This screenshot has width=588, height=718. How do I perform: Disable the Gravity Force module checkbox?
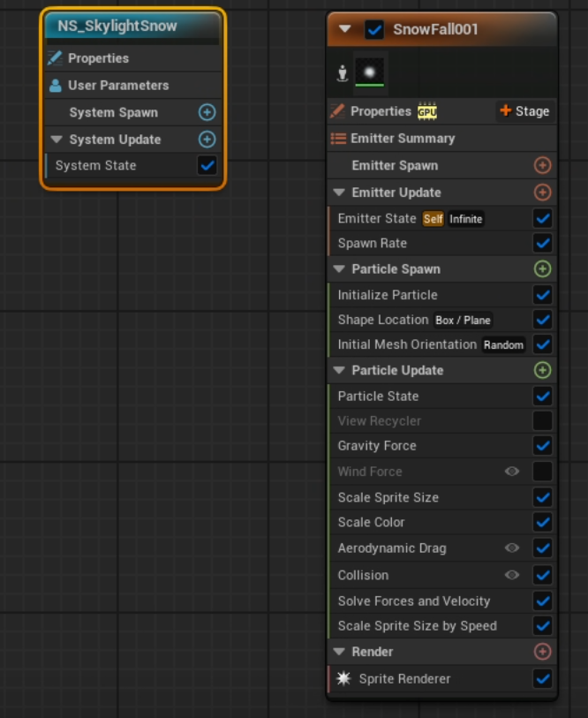tap(543, 446)
